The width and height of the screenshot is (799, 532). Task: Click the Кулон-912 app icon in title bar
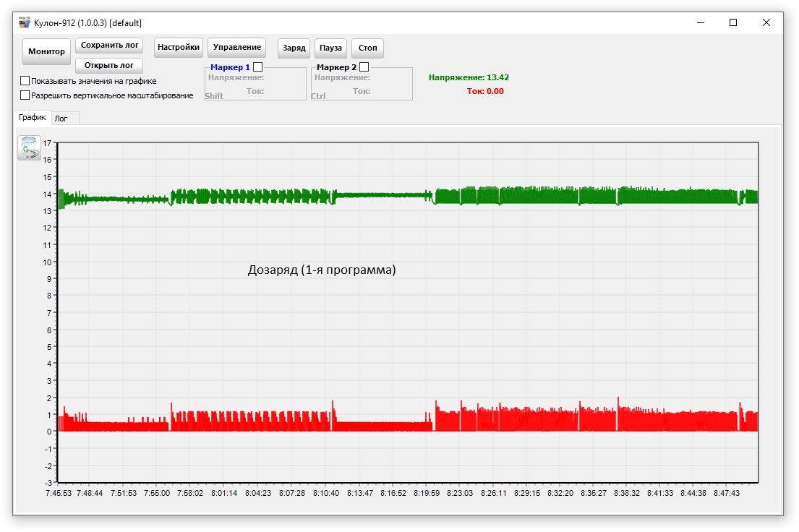[25, 23]
